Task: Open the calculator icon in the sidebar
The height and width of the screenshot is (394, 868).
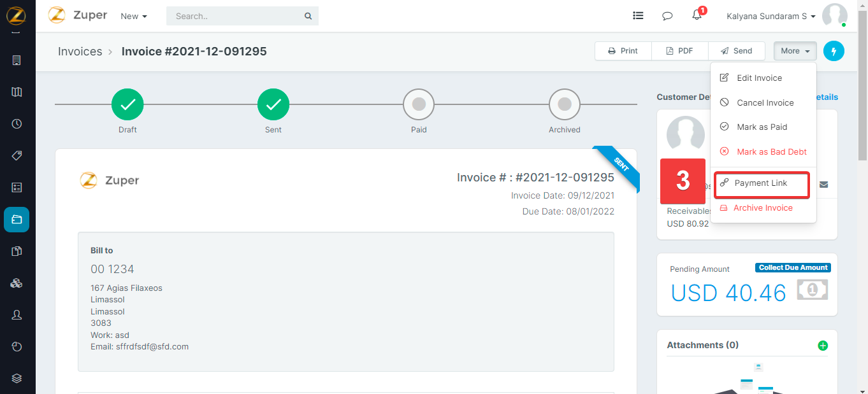Action: 17,188
